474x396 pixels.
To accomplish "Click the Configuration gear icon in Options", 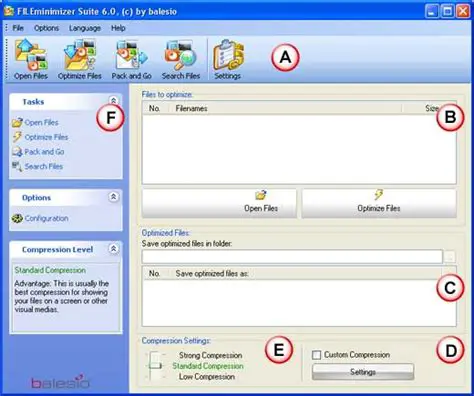I will (x=17, y=218).
